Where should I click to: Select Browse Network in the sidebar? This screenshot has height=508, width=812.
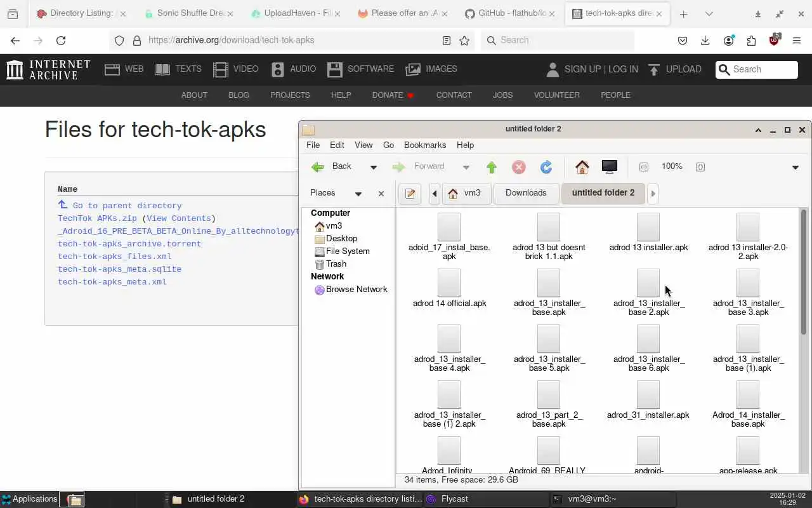click(x=357, y=289)
